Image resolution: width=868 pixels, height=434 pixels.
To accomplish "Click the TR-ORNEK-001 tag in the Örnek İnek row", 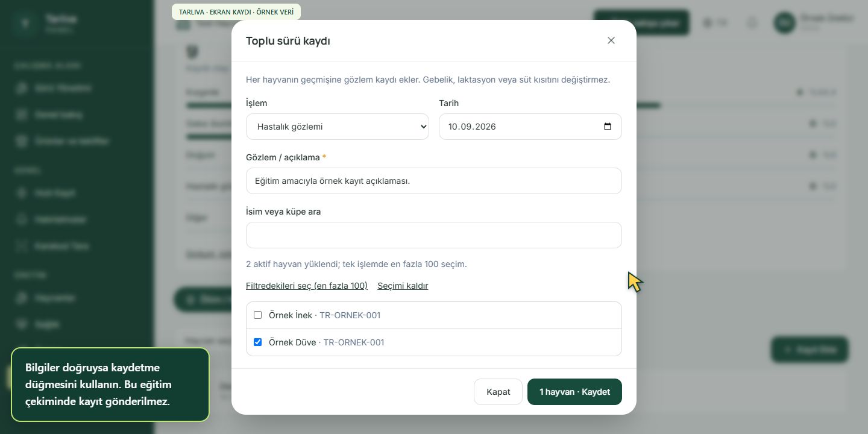I will [x=350, y=315].
